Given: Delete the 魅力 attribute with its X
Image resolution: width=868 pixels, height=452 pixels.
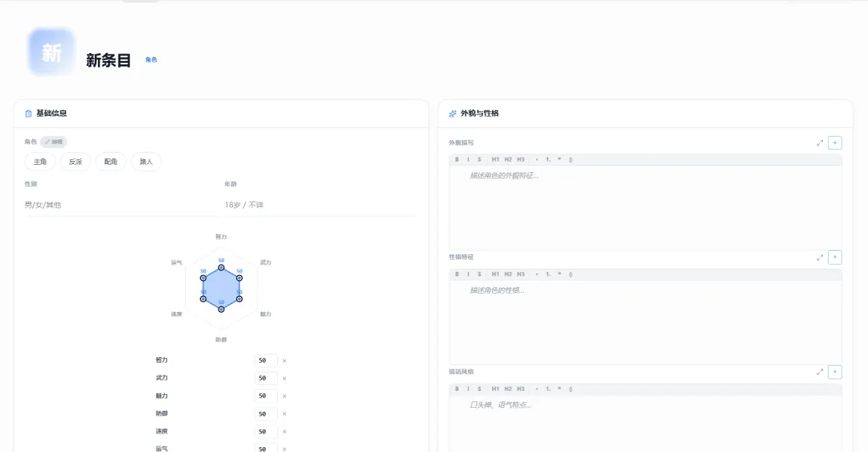Looking at the screenshot, I should point(285,397).
